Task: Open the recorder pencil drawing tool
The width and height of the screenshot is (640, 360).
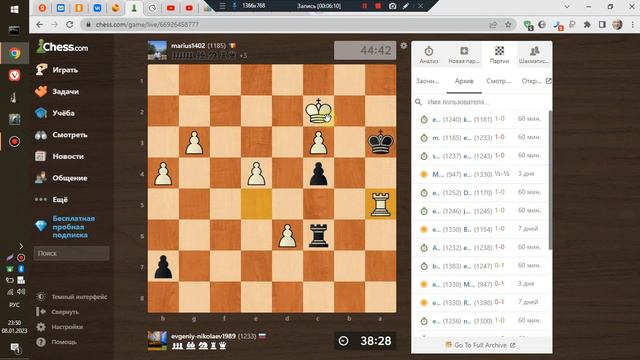Action: (406, 6)
